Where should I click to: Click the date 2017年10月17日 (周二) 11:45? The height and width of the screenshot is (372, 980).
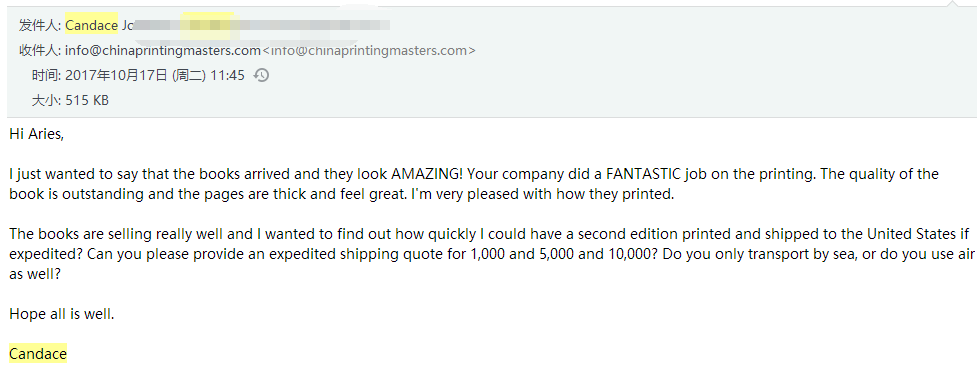[x=155, y=75]
